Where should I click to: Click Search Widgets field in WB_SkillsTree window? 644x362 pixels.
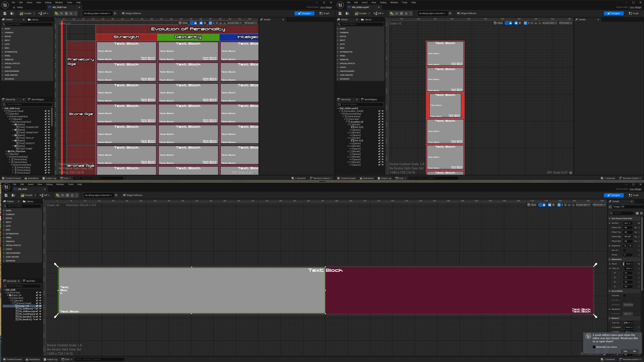click(28, 105)
